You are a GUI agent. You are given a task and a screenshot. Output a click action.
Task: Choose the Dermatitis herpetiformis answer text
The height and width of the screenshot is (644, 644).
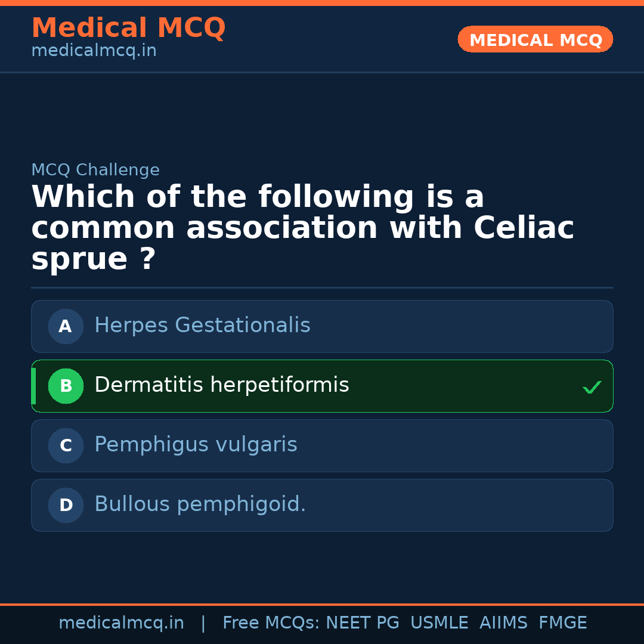(x=221, y=385)
